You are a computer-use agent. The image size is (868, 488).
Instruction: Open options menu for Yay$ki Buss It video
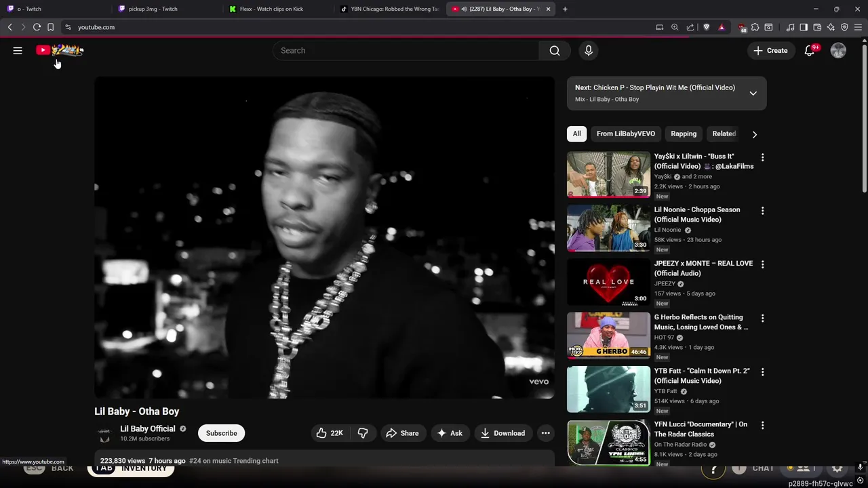(762, 157)
